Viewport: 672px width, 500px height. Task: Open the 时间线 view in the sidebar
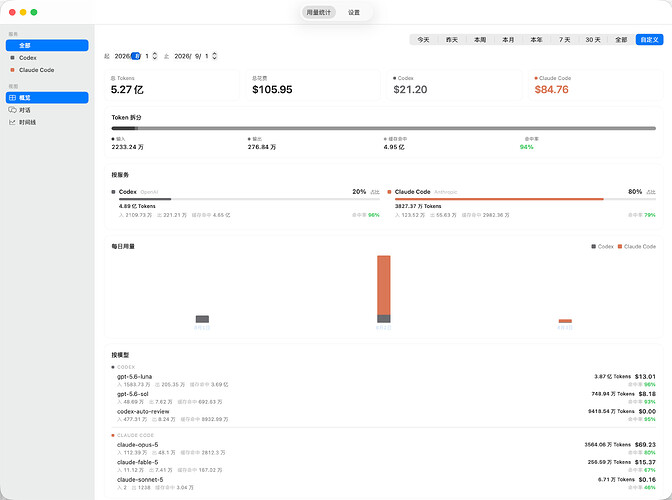click(47, 122)
